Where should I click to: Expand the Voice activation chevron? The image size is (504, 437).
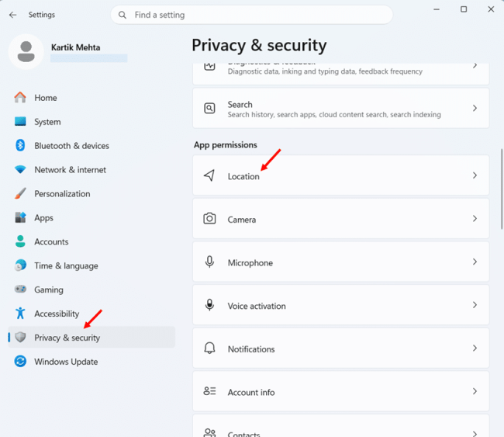point(475,305)
